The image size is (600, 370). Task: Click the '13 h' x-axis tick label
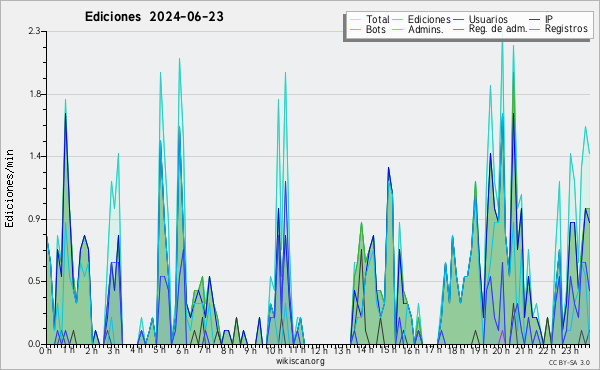click(x=341, y=351)
